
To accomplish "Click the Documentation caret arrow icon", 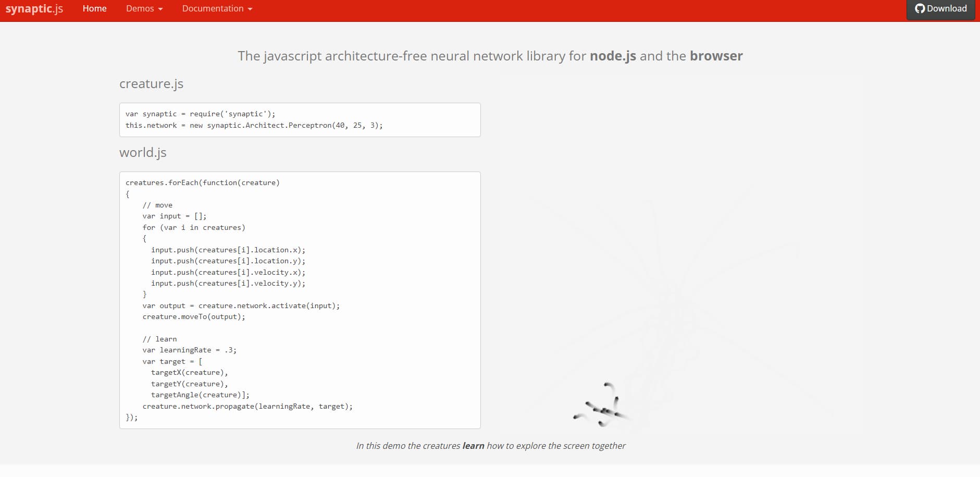I will 251,8.
